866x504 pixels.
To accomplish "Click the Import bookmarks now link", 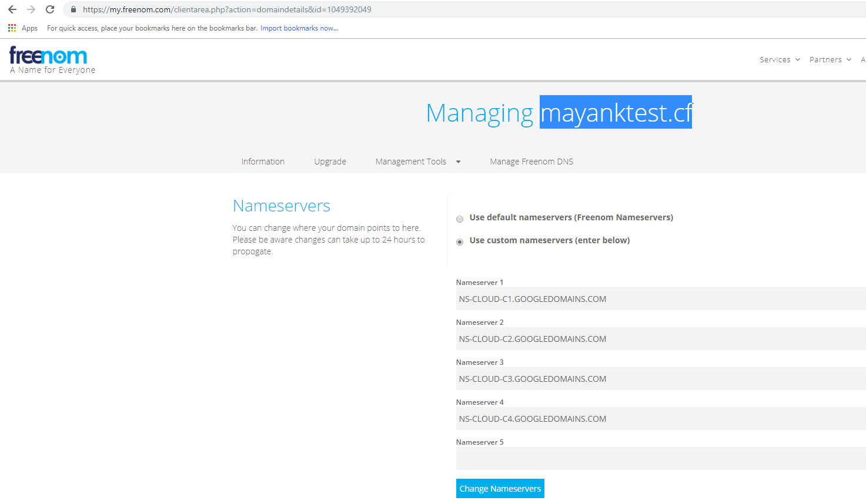I will point(299,28).
